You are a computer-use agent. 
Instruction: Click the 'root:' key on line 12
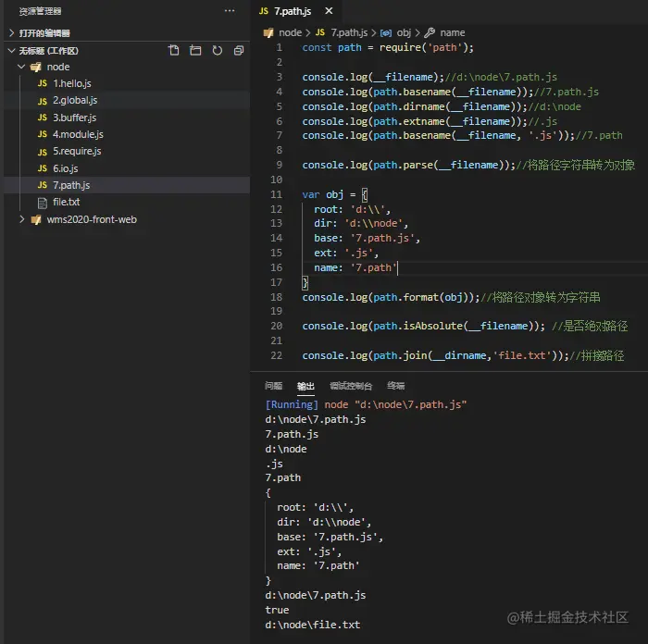coord(328,209)
